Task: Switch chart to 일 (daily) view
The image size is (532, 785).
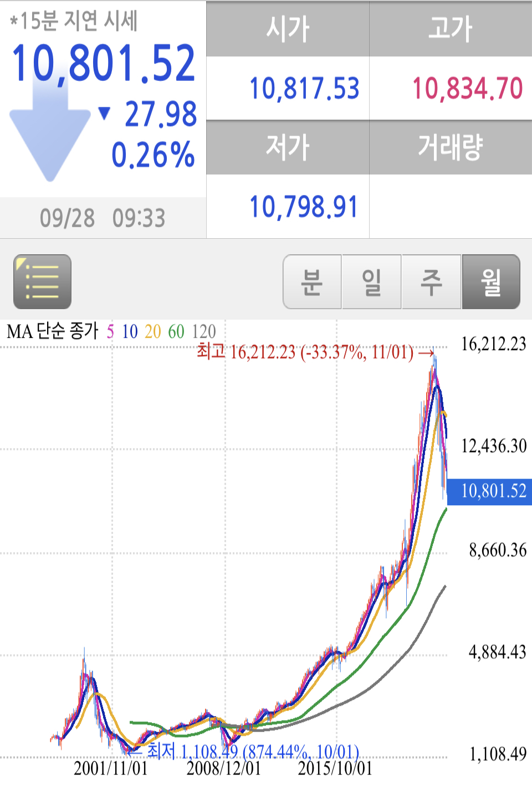Action: tap(371, 281)
